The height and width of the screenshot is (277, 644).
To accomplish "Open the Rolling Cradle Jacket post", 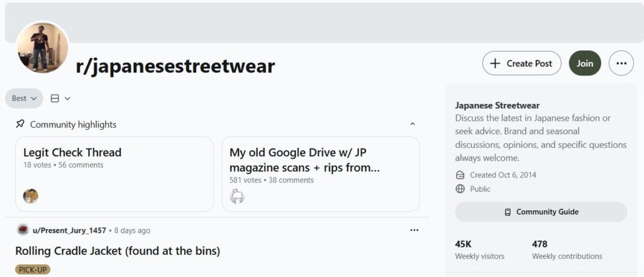I will click(118, 251).
